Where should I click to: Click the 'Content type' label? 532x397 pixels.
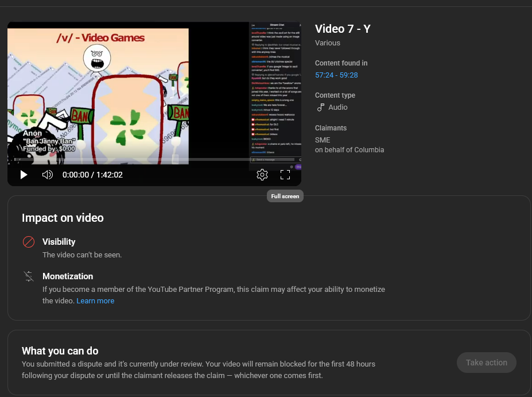335,95
